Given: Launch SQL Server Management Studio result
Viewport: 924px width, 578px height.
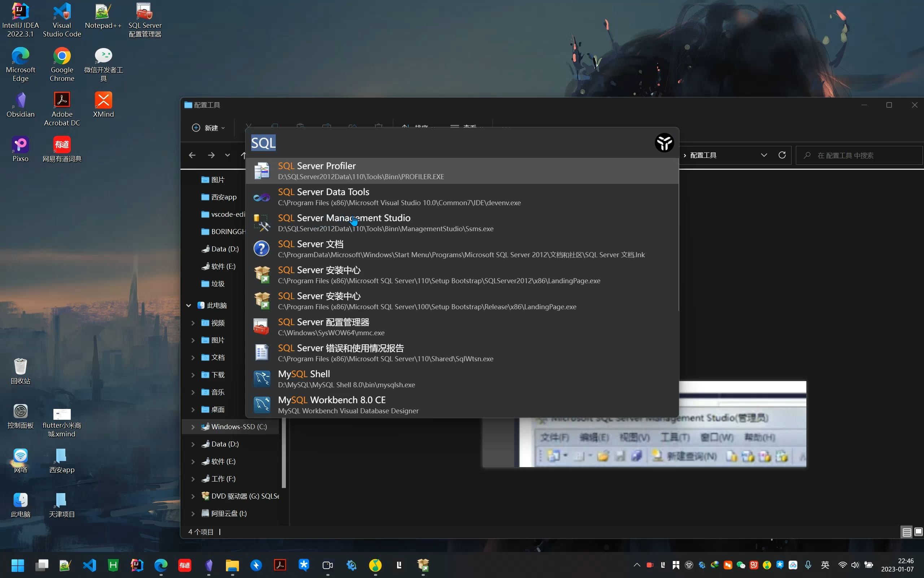Looking at the screenshot, I should (x=462, y=223).
